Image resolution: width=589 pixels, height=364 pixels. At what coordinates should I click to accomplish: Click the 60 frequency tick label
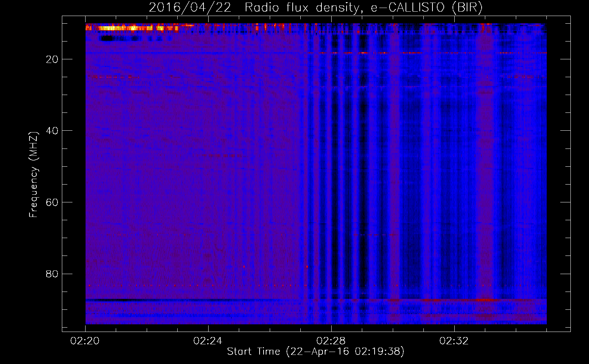click(x=52, y=202)
